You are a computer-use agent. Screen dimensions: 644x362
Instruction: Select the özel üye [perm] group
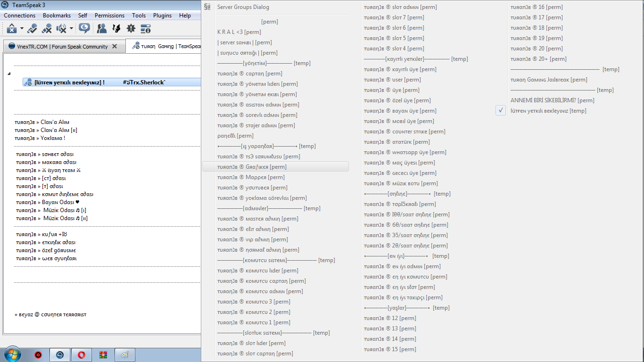pos(397,100)
